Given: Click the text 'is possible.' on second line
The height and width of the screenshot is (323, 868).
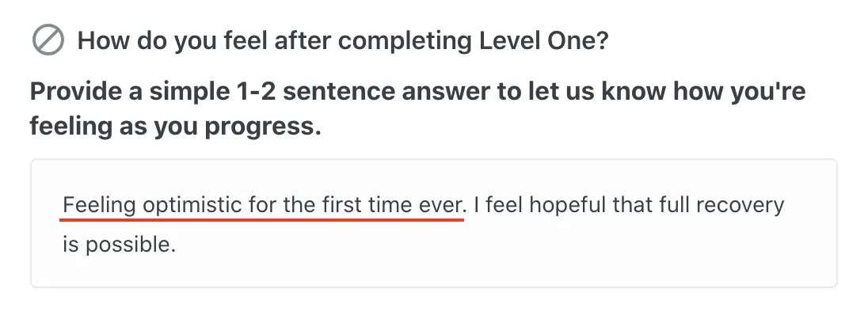Looking at the screenshot, I should tap(119, 244).
